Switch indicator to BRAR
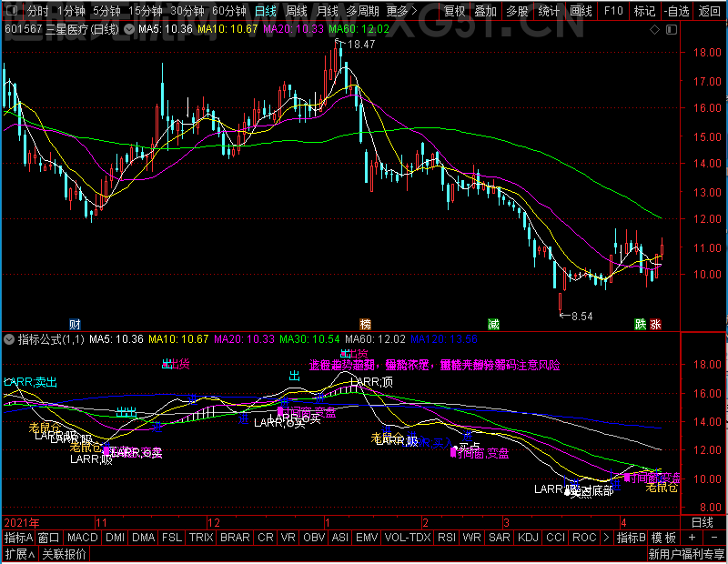 (235, 538)
